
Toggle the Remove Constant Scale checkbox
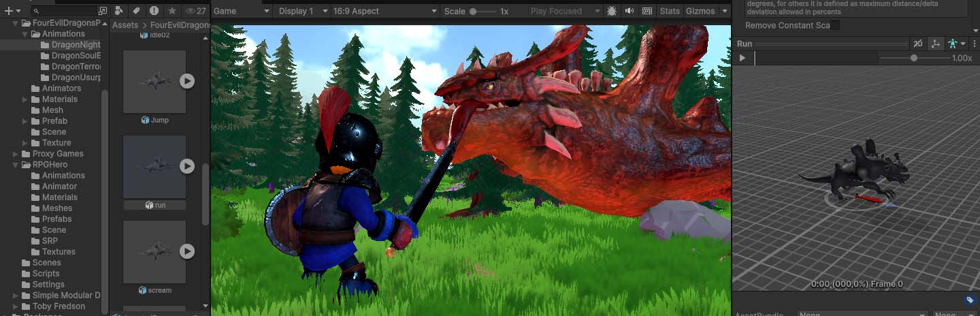835,25
